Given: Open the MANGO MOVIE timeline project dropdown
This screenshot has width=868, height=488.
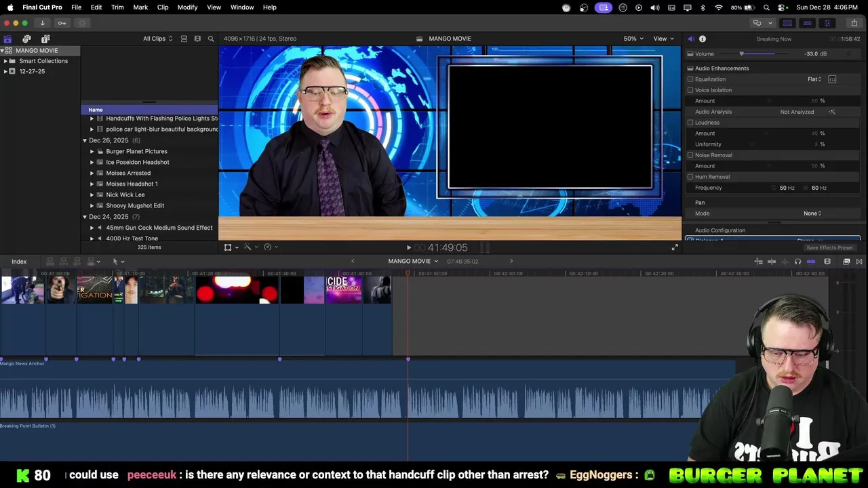Looking at the screenshot, I should tap(413, 262).
